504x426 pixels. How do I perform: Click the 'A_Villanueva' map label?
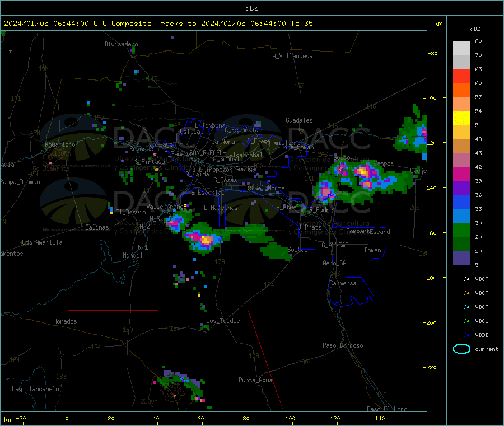(292, 56)
